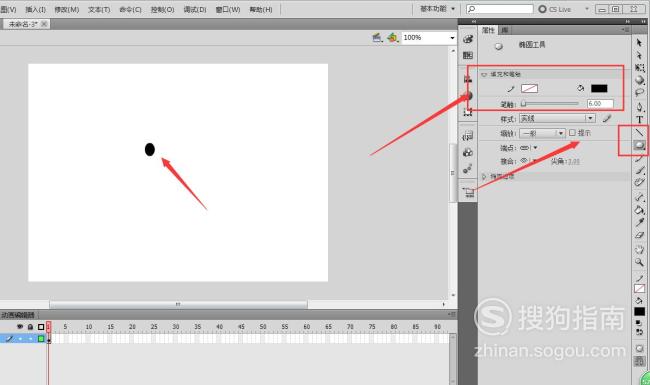Click the CS Live button
This screenshot has height=385, width=650.
click(555, 9)
